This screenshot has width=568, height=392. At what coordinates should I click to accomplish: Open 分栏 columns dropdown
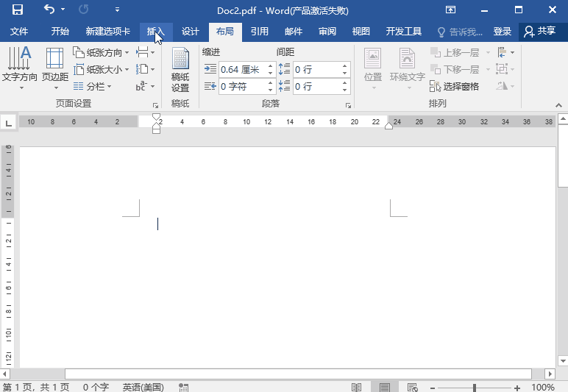pos(92,86)
